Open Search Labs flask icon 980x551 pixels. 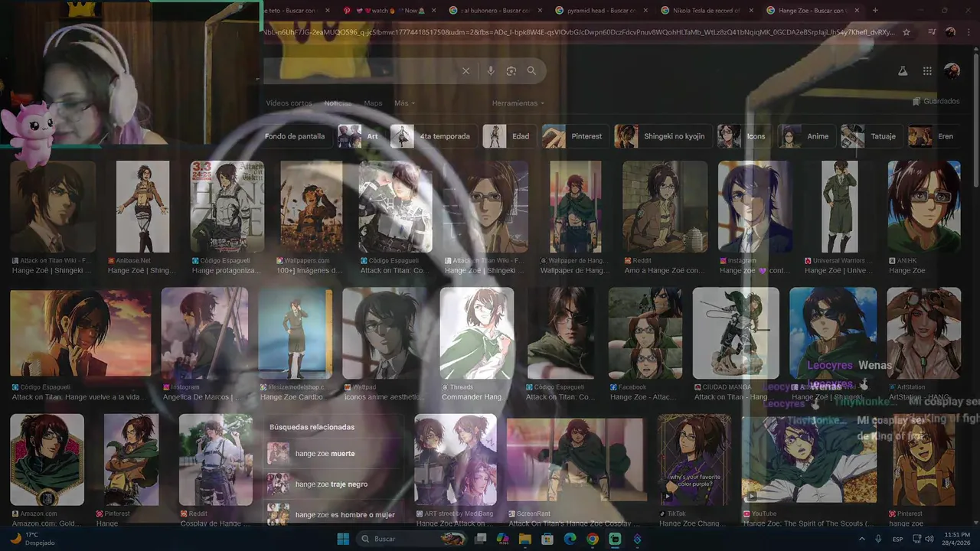(x=903, y=70)
